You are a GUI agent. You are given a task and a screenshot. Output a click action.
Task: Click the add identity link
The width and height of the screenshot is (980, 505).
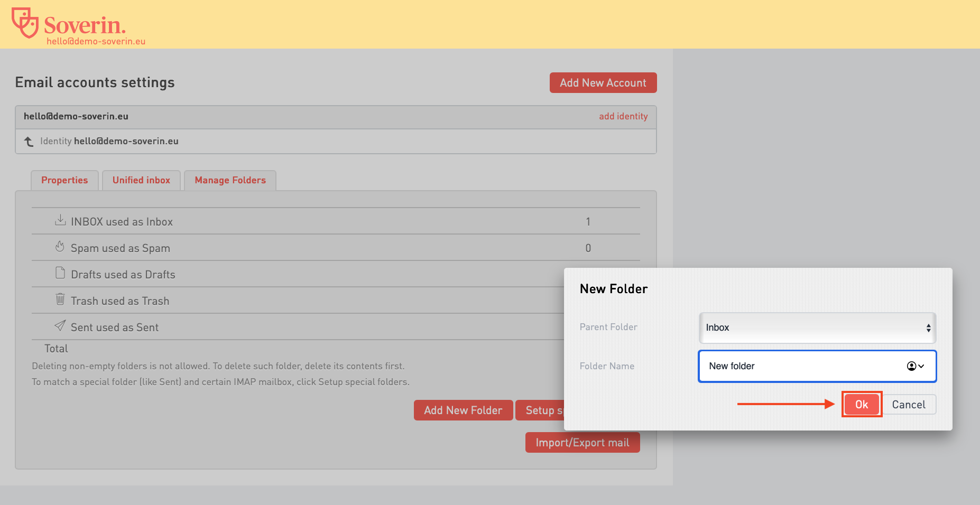623,116
